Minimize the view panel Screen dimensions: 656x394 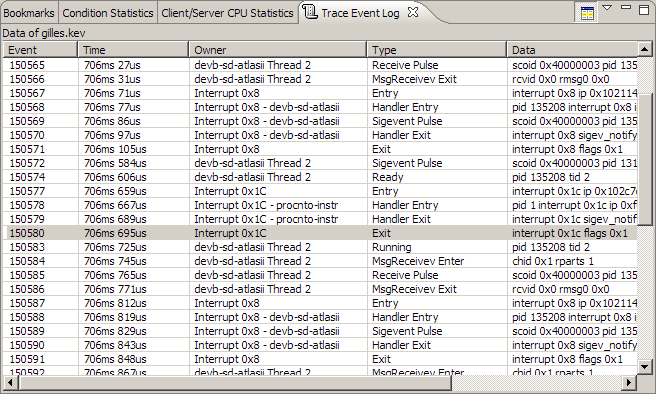(626, 7)
